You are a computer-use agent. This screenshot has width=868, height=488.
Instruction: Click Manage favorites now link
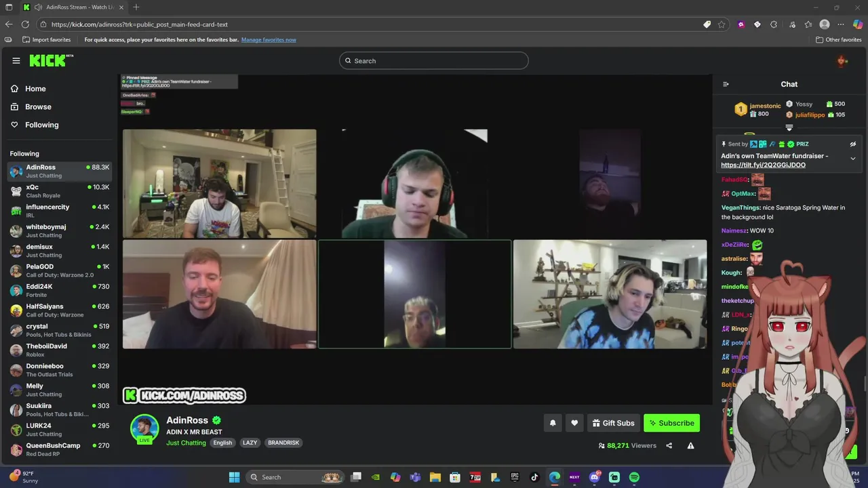pyautogui.click(x=269, y=39)
